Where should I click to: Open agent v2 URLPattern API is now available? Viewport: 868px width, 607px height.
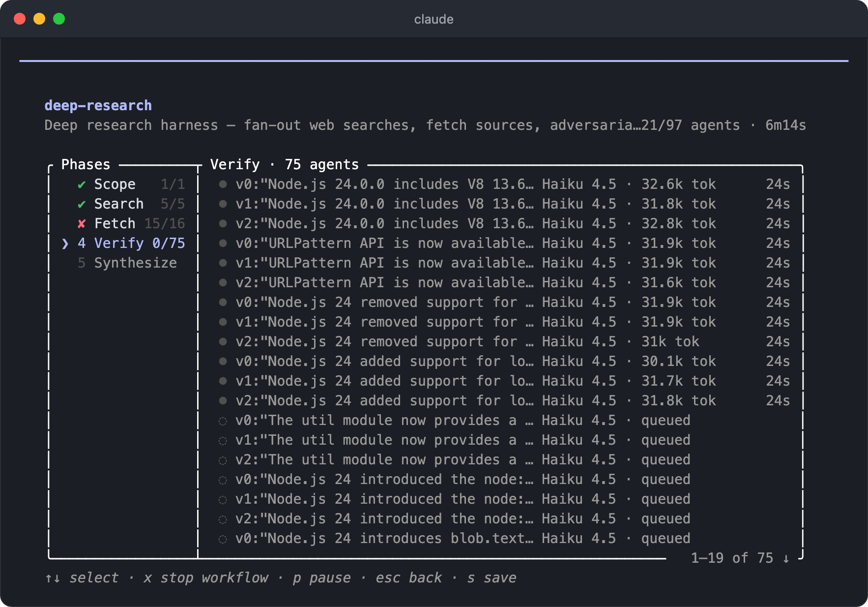pos(504,282)
